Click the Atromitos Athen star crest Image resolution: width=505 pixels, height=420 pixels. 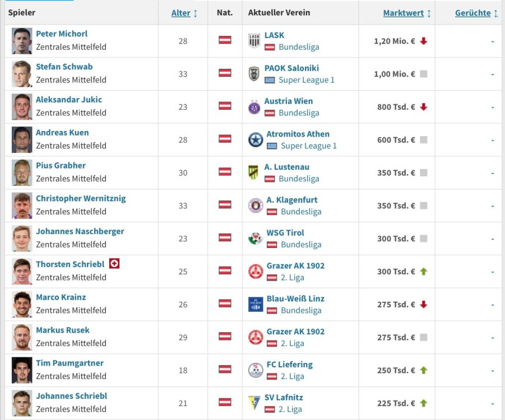pyautogui.click(x=256, y=139)
